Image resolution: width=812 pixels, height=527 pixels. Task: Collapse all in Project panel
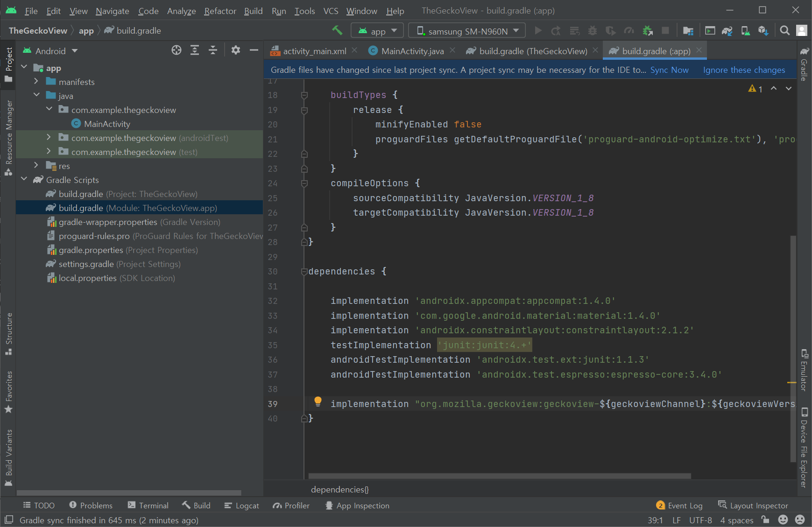(x=213, y=50)
